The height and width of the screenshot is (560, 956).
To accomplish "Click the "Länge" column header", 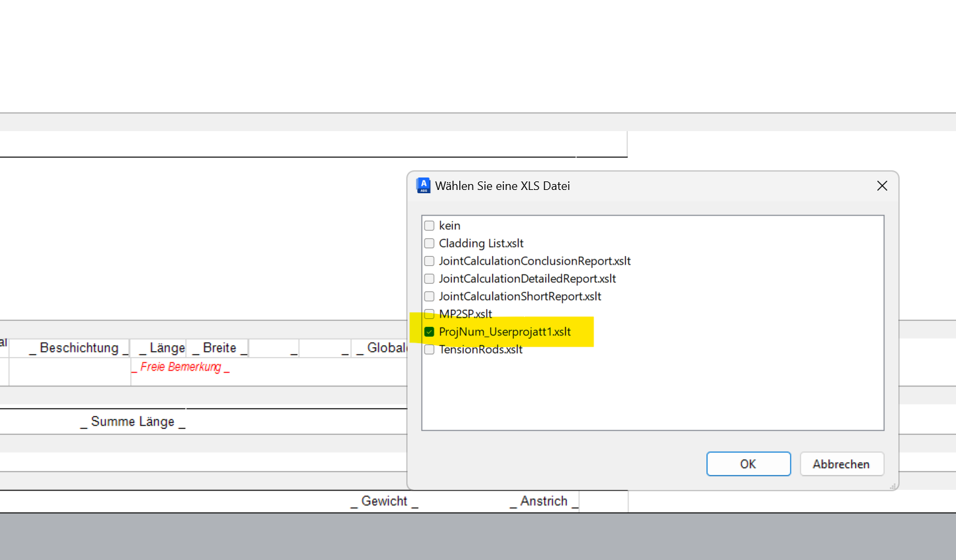I will point(163,348).
